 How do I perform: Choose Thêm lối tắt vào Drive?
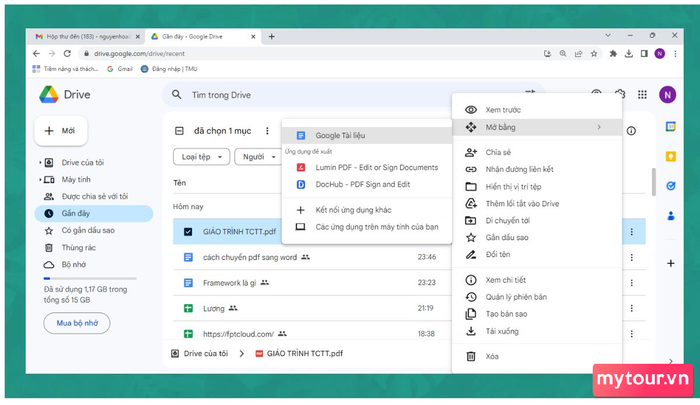(x=537, y=204)
